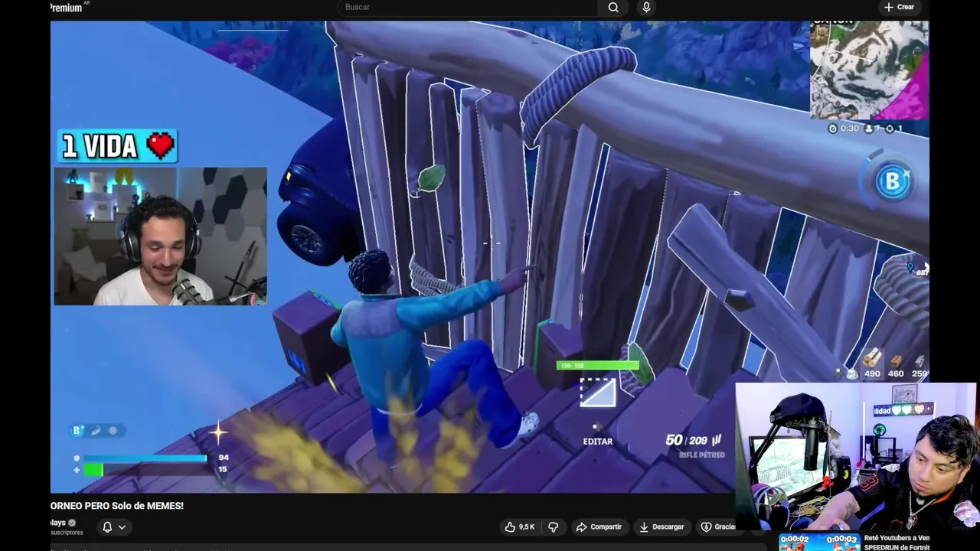Click the storm timer '0:30' in the video
The width and height of the screenshot is (980, 551).
tap(849, 129)
